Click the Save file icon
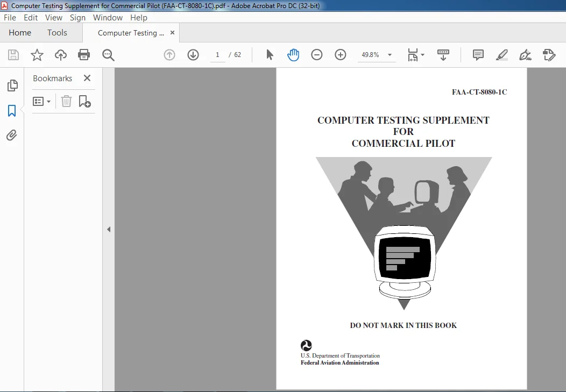Image resolution: width=566 pixels, height=392 pixels. pyautogui.click(x=13, y=55)
